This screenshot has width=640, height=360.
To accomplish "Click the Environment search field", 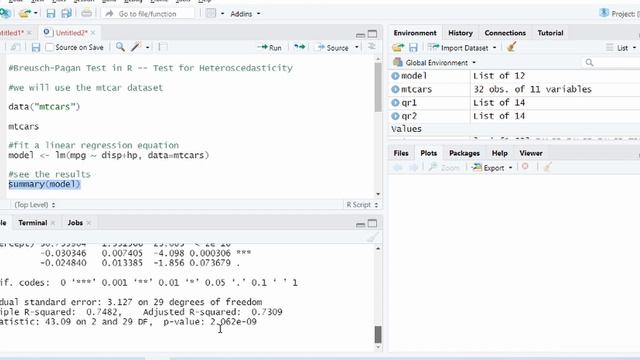I will (610, 62).
